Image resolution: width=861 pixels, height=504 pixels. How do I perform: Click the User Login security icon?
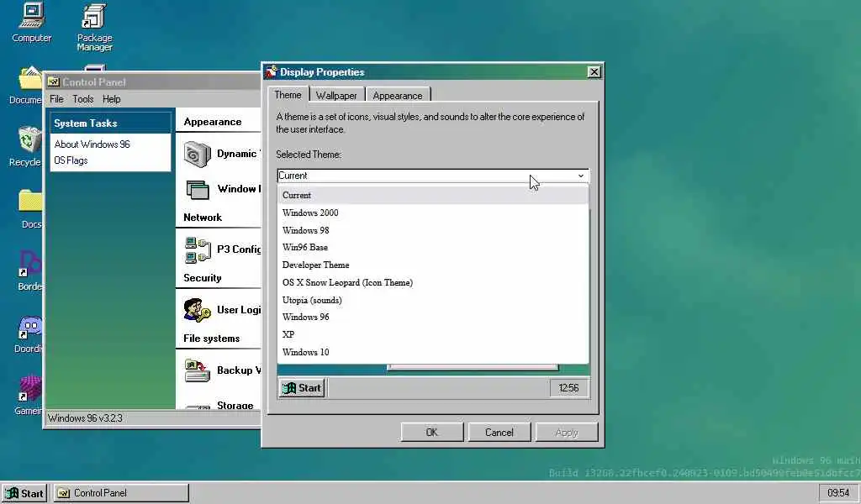[197, 310]
